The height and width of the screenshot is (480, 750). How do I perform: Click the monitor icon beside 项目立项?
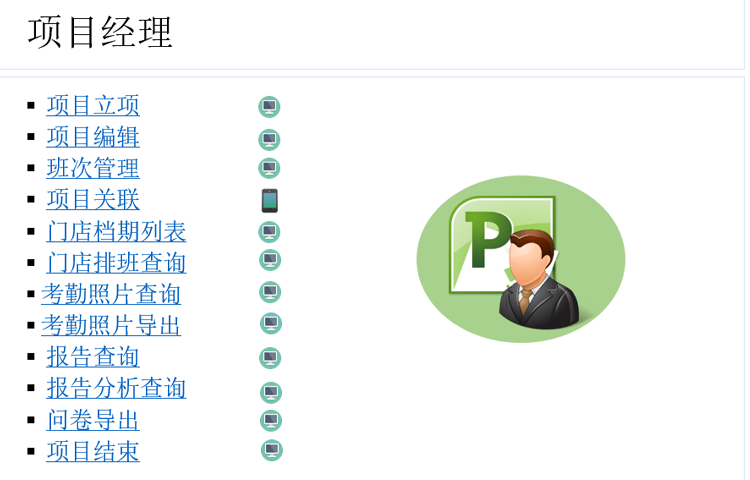269,107
